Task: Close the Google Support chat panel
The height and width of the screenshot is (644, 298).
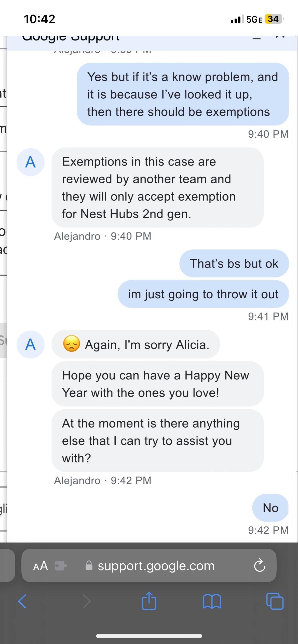Action: 280,37
